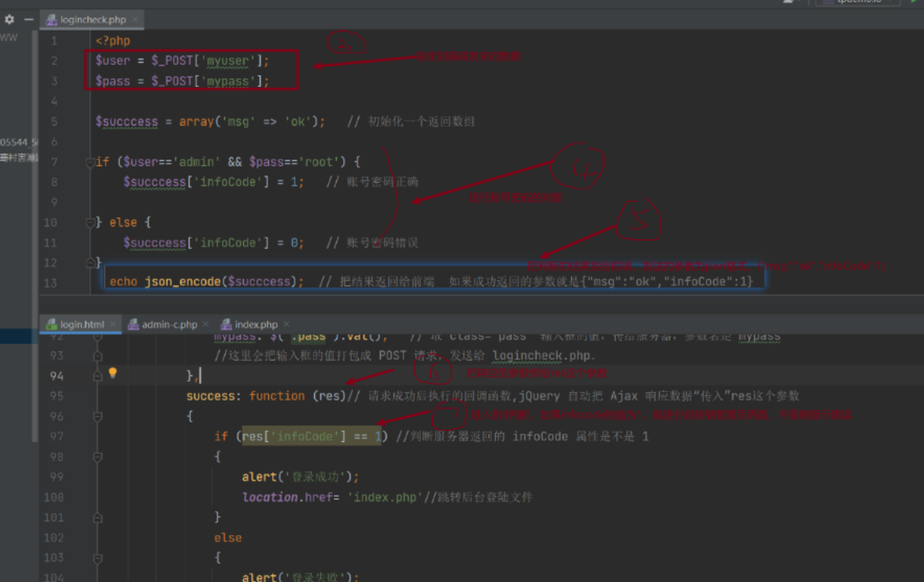Image resolution: width=924 pixels, height=582 pixels.
Task: Click line number 97 in the lower editor
Action: [56, 436]
